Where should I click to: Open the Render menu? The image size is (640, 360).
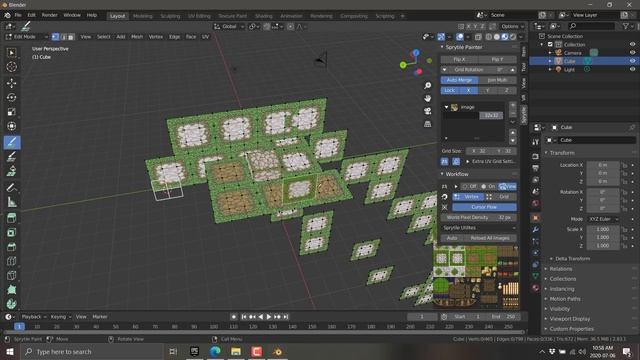(x=50, y=15)
